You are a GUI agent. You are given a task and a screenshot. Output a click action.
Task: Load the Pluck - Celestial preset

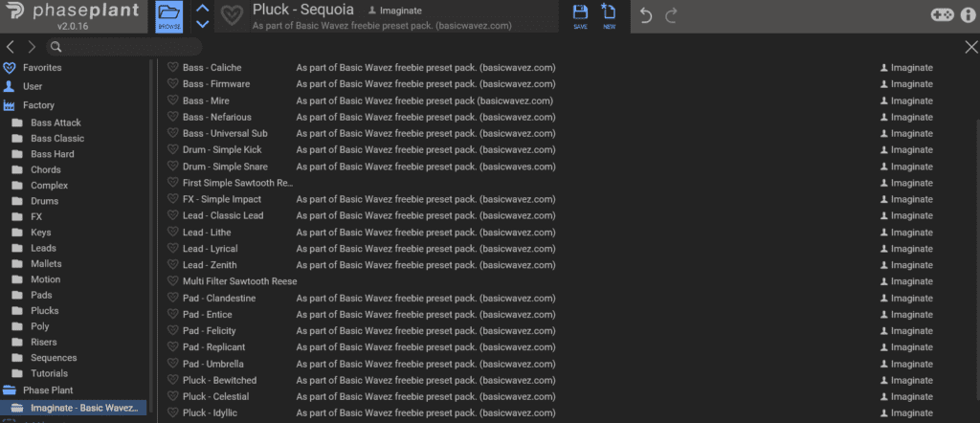[215, 396]
